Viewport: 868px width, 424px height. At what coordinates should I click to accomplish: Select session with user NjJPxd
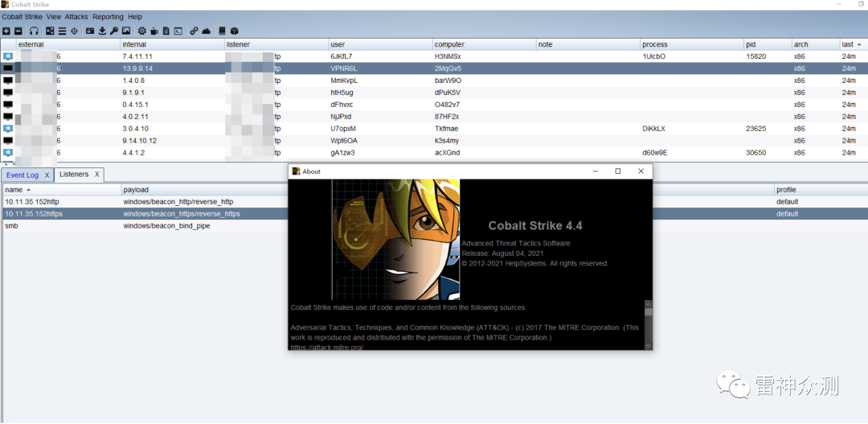434,117
